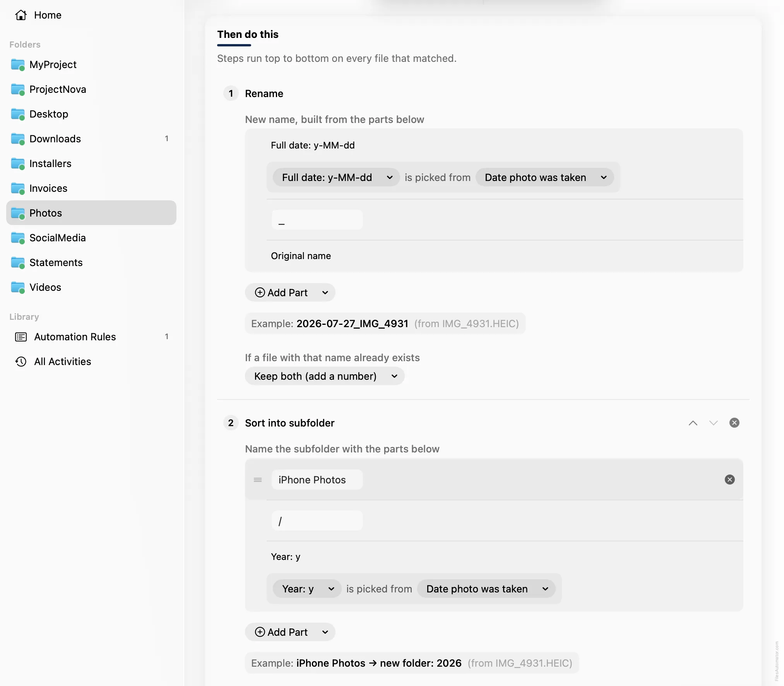784x686 pixels.
Task: Click the iPhone Photos text field
Action: [x=317, y=480]
